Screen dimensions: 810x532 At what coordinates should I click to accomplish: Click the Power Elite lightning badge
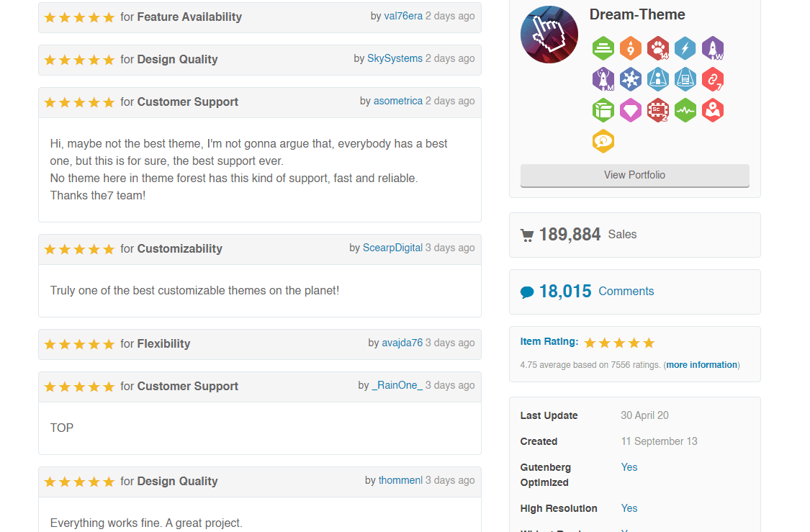pos(685,48)
